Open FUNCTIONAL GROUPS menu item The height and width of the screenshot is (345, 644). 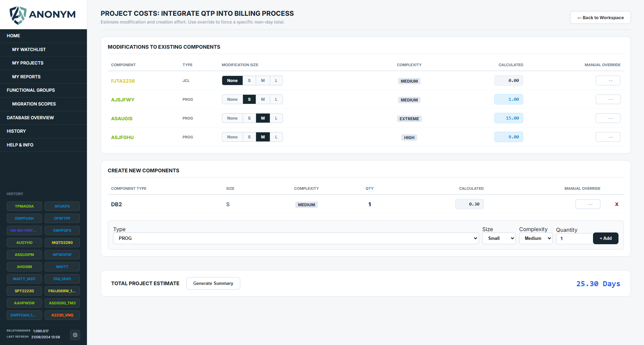click(x=43, y=90)
